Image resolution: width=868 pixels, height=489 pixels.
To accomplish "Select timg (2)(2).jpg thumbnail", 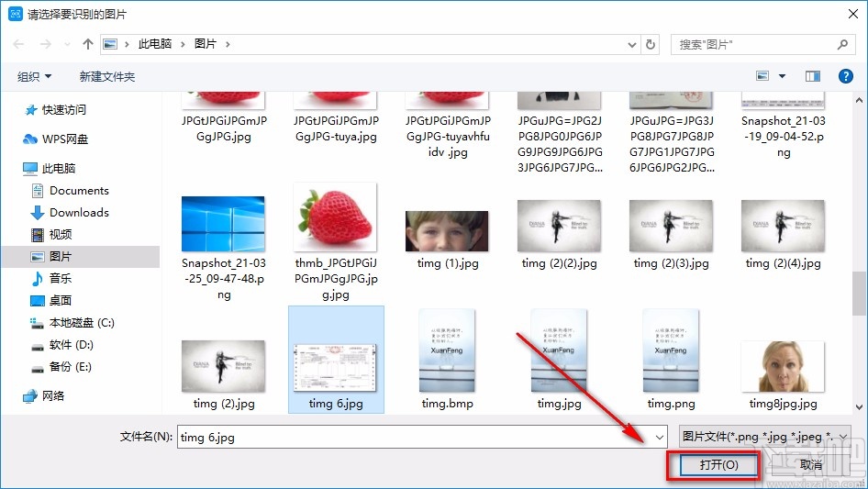I will [x=559, y=226].
